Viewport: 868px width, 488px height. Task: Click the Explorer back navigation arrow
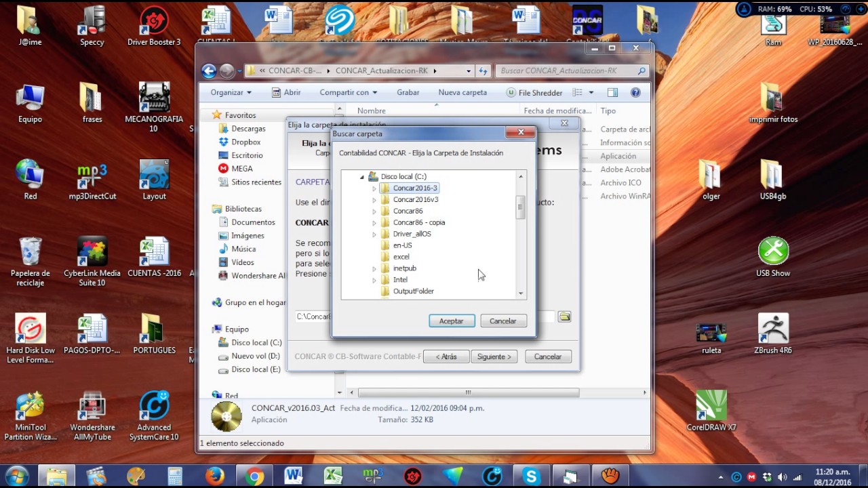(x=209, y=70)
